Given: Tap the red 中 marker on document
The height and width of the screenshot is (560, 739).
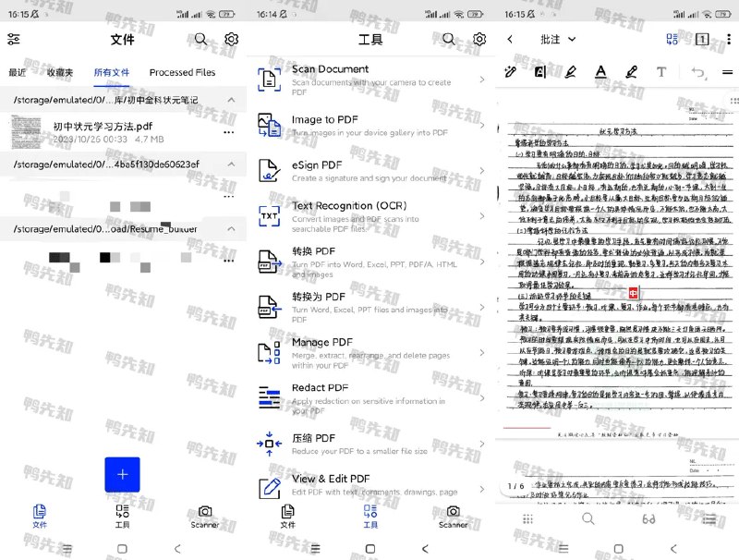Looking at the screenshot, I should 634,293.
